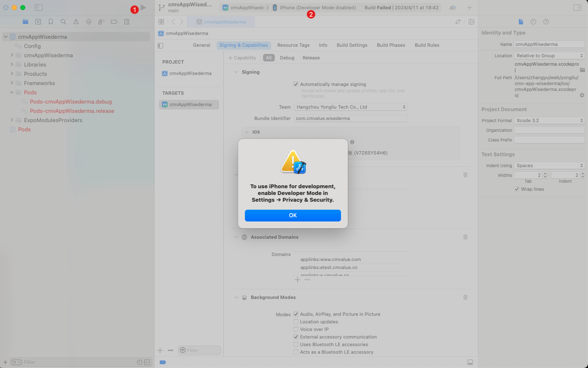The width and height of the screenshot is (588, 368).
Task: Add a new editor pane on right
Action: click(x=471, y=21)
